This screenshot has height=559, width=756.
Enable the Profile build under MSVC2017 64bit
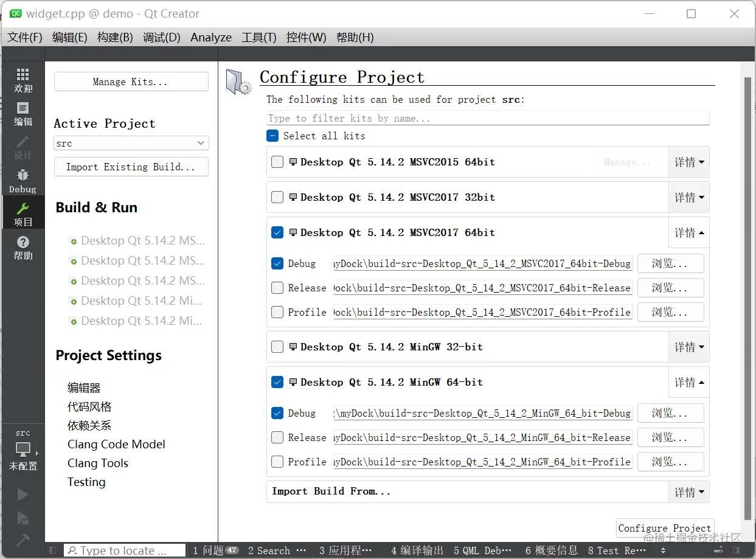point(277,312)
